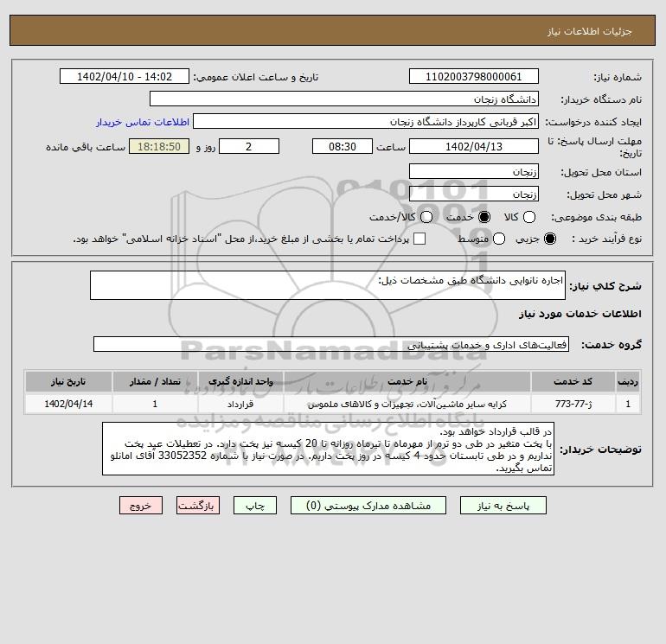Open the اطلاعات تماس خریدار link
The height and width of the screenshot is (644, 666).
143,122
